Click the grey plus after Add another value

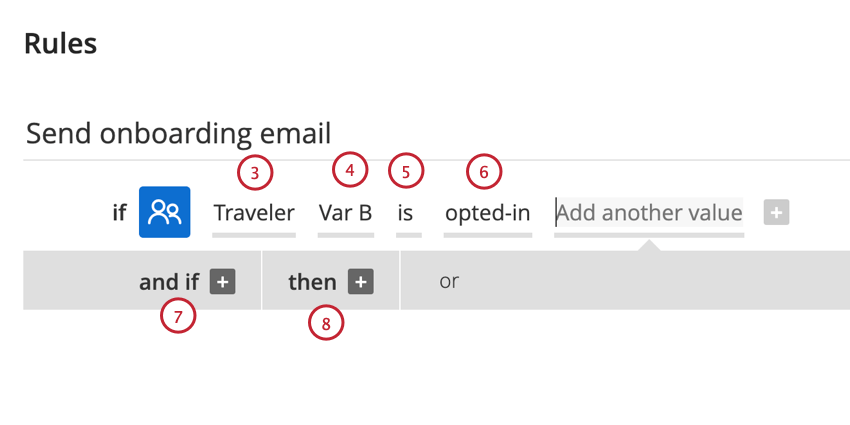click(x=776, y=212)
